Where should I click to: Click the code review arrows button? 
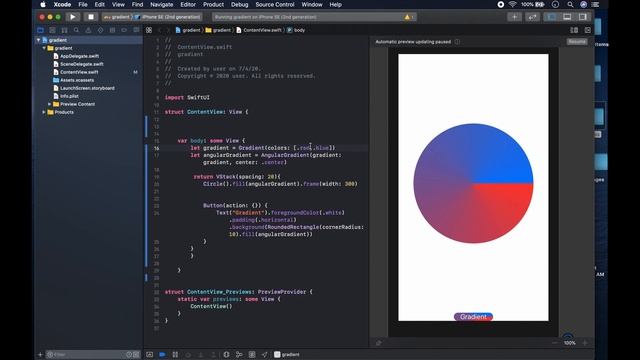coord(532,17)
